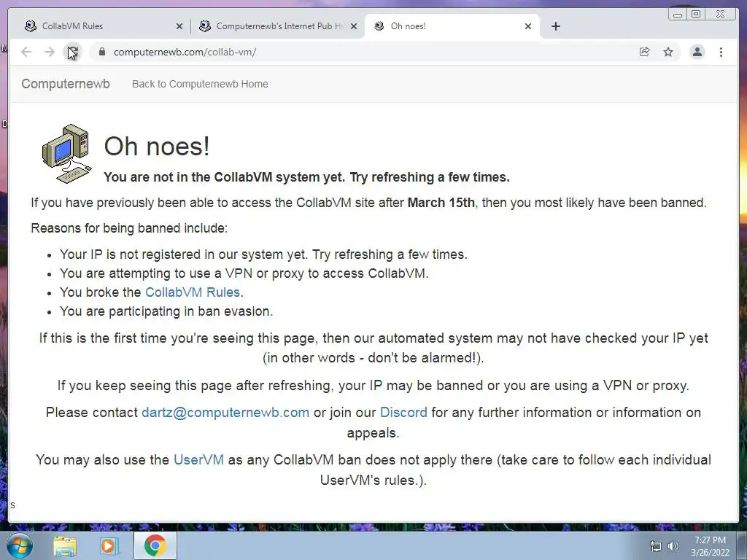747x560 pixels.
Task: Open the Chrome three-dot menu
Action: [x=721, y=52]
